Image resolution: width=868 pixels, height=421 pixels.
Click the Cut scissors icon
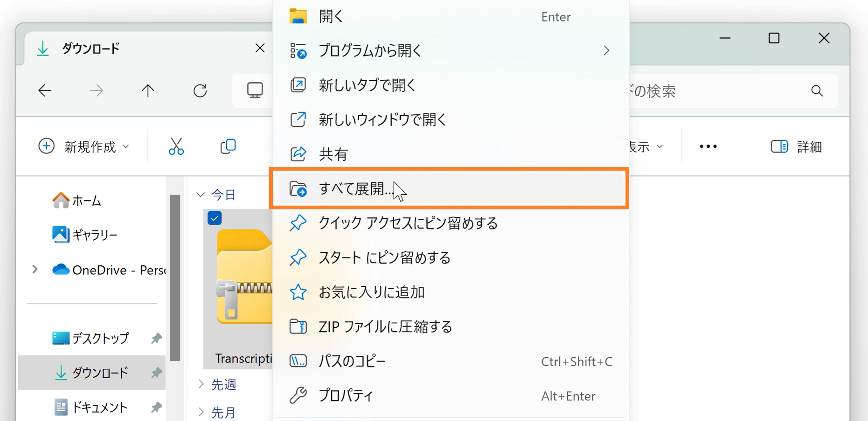[176, 146]
